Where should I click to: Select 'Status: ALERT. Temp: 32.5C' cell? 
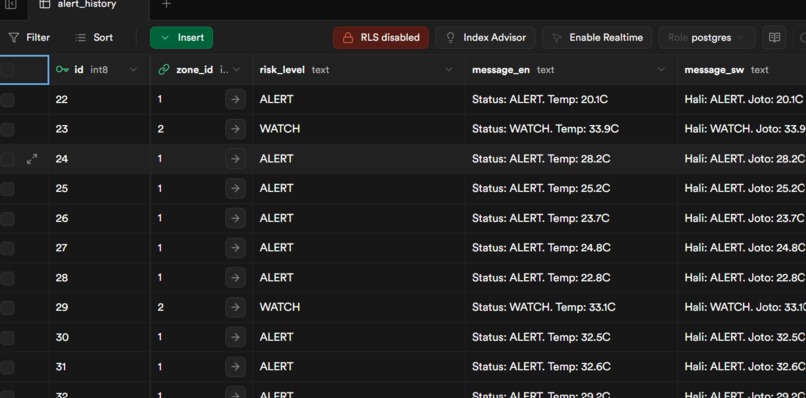[x=572, y=337]
